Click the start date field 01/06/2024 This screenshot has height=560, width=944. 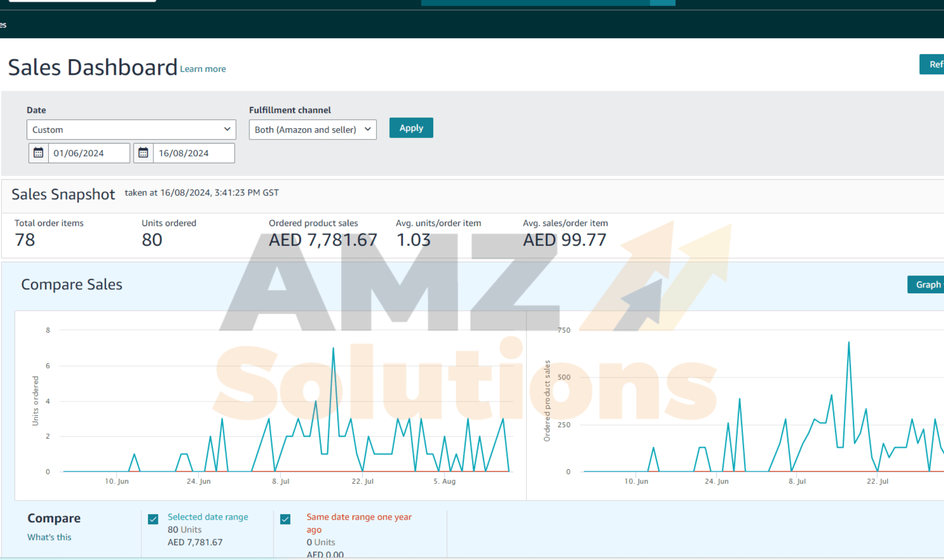pyautogui.click(x=88, y=153)
